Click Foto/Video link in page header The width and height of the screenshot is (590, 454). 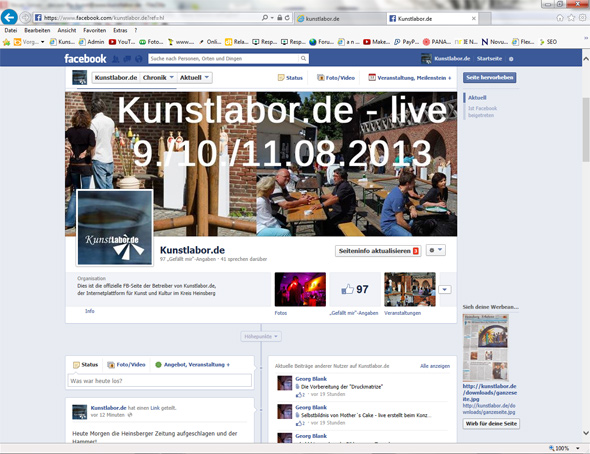point(336,78)
